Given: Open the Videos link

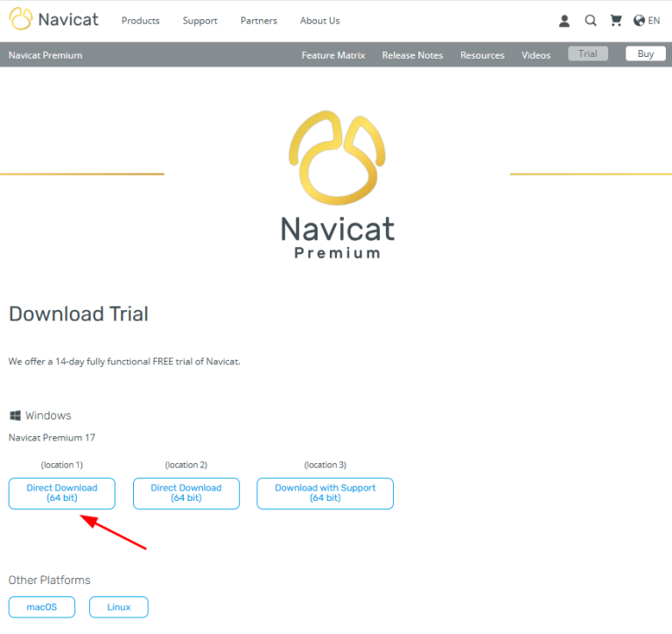Looking at the screenshot, I should (x=536, y=55).
